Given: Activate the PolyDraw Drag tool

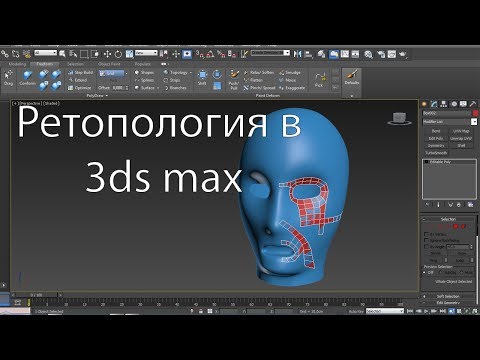Looking at the screenshot, I should click(8, 78).
